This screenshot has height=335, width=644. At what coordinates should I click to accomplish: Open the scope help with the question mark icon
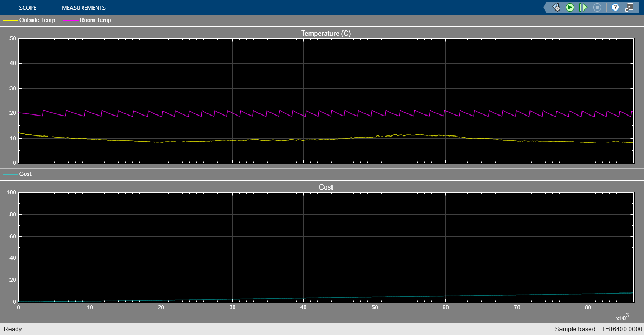[x=615, y=7]
